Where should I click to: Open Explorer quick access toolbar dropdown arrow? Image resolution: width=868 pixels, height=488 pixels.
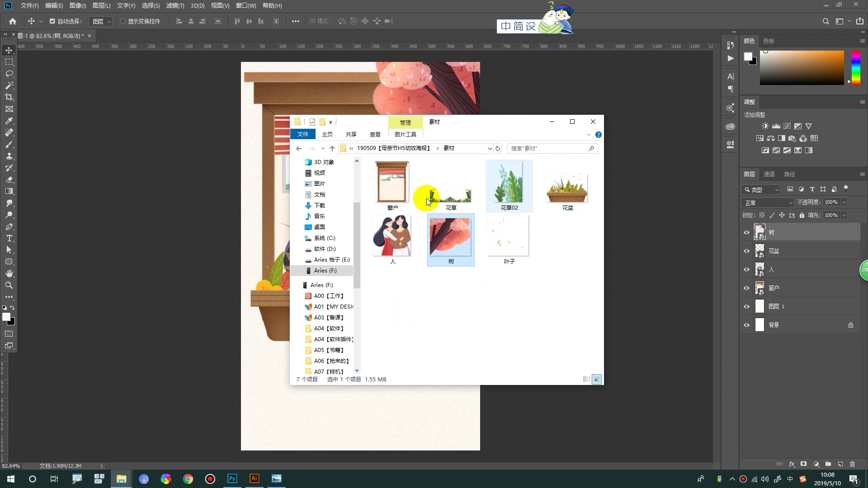(331, 122)
